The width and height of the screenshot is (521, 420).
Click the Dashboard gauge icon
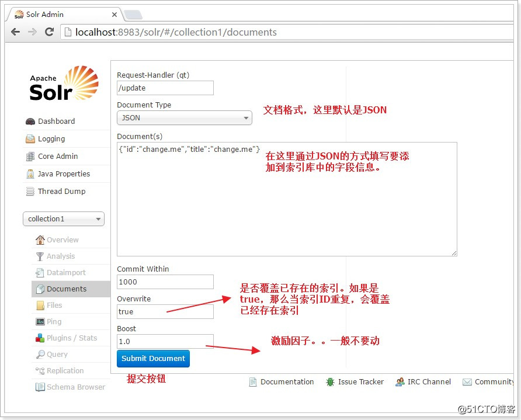point(30,122)
